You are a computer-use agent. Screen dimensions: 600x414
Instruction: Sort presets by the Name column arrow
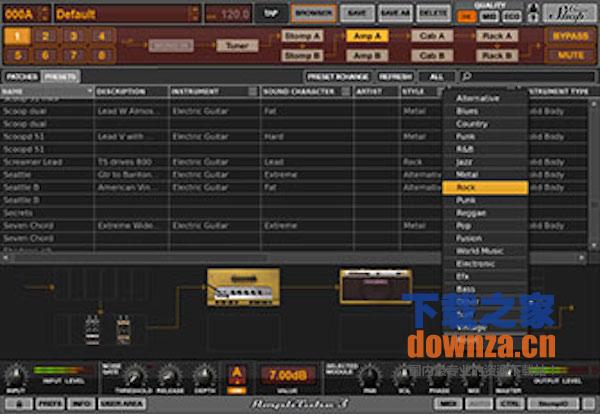pyautogui.click(x=90, y=91)
